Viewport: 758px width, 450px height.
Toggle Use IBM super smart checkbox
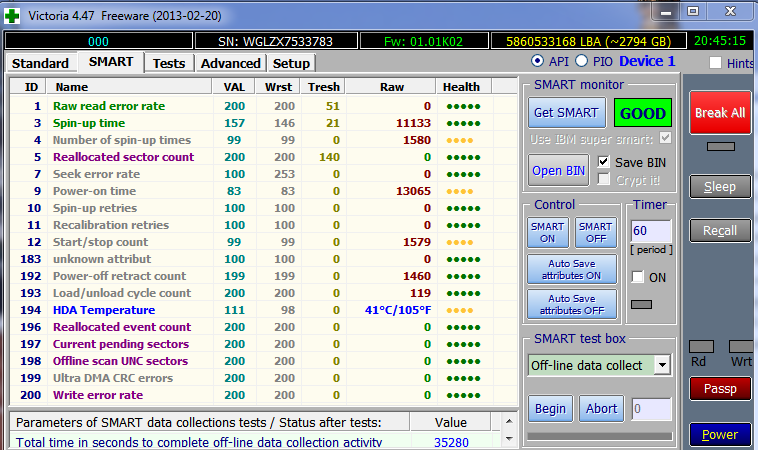click(665, 138)
